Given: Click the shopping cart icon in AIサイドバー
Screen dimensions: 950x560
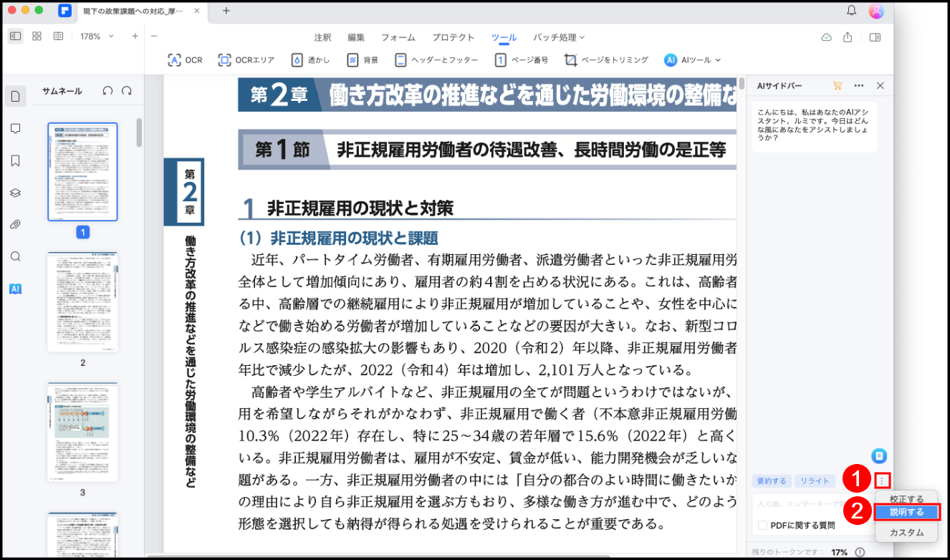Looking at the screenshot, I should 838,86.
